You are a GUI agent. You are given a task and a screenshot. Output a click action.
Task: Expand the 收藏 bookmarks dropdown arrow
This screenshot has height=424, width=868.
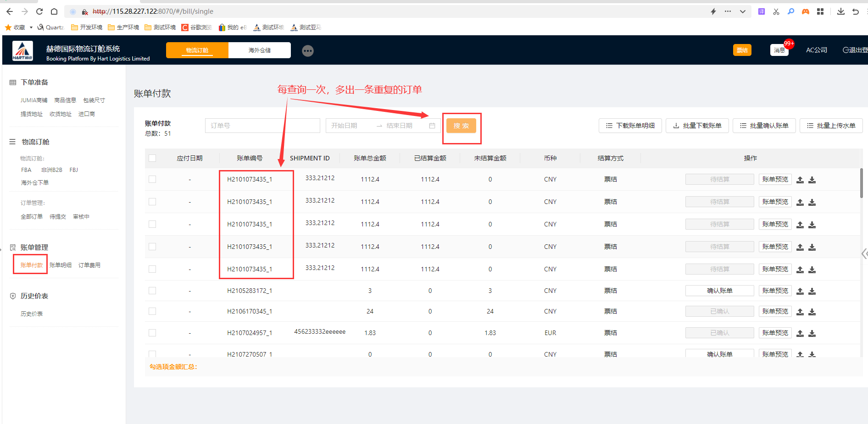click(31, 28)
